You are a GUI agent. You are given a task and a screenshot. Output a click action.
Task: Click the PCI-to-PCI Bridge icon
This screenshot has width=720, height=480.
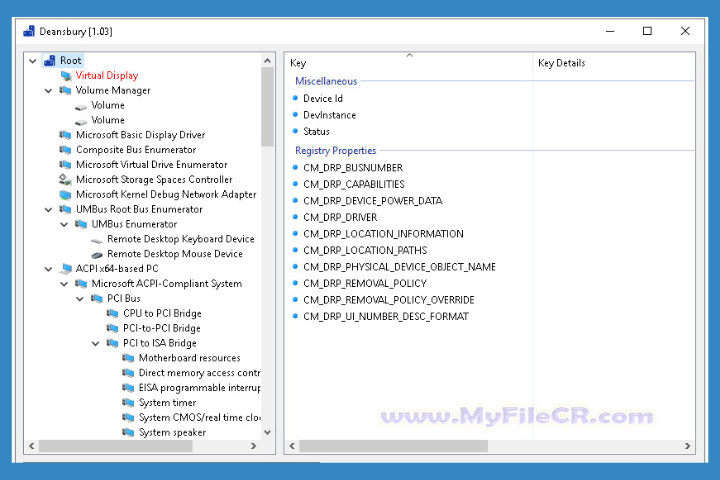(112, 328)
